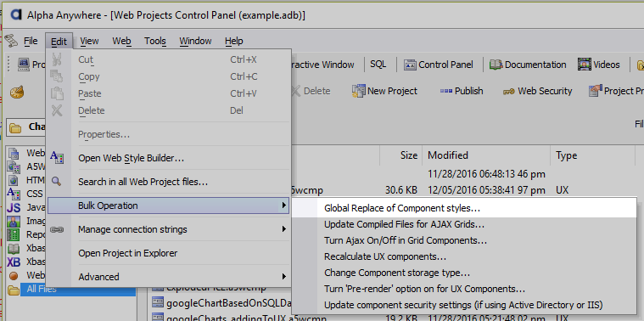Open the View menu
644x321 pixels.
(x=89, y=41)
